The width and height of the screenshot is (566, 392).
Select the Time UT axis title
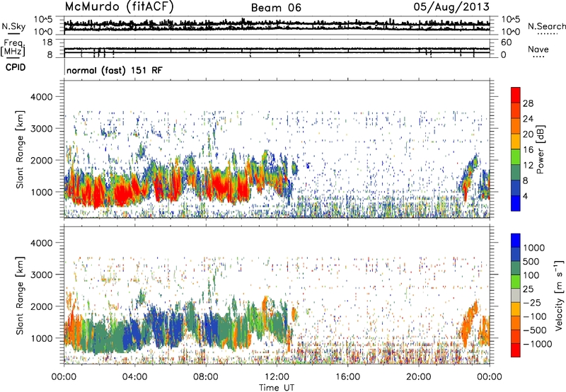pos(277,388)
